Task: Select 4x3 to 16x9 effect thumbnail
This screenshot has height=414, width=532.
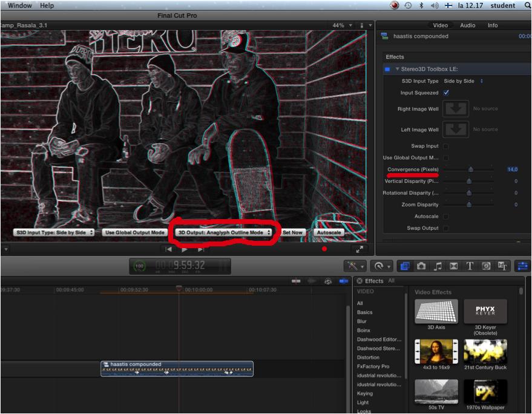Action: click(x=436, y=351)
